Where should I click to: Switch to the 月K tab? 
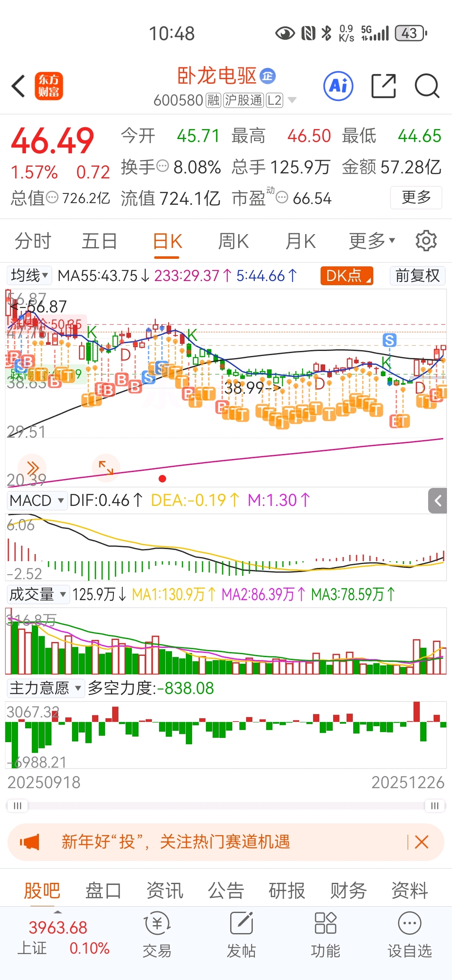[x=300, y=241]
